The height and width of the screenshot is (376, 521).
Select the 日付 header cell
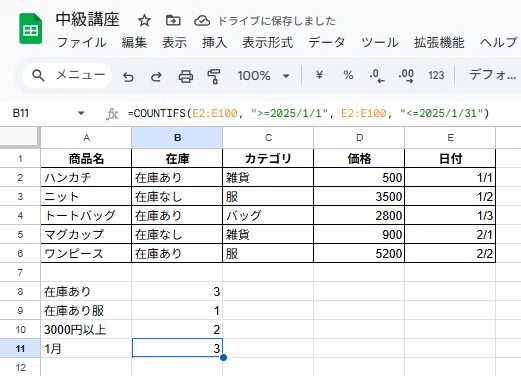pos(450,158)
